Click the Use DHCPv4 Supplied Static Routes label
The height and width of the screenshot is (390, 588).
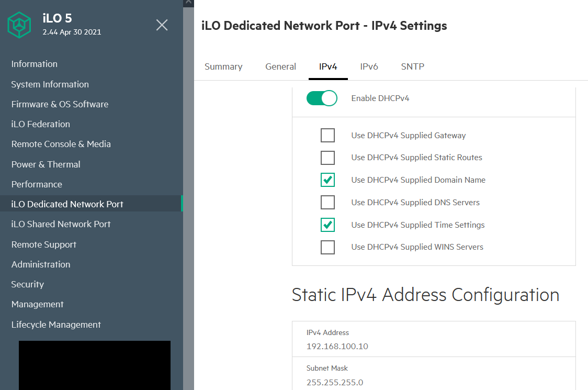(x=416, y=158)
